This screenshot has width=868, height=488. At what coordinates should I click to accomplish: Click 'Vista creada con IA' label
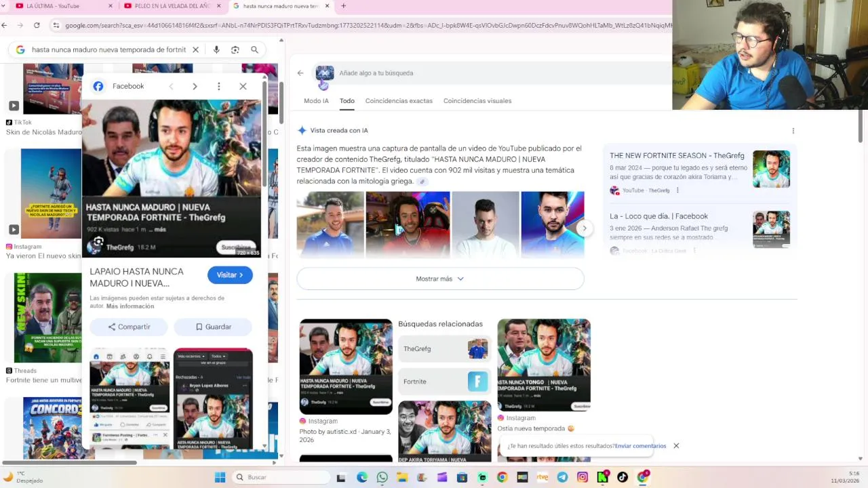click(339, 131)
